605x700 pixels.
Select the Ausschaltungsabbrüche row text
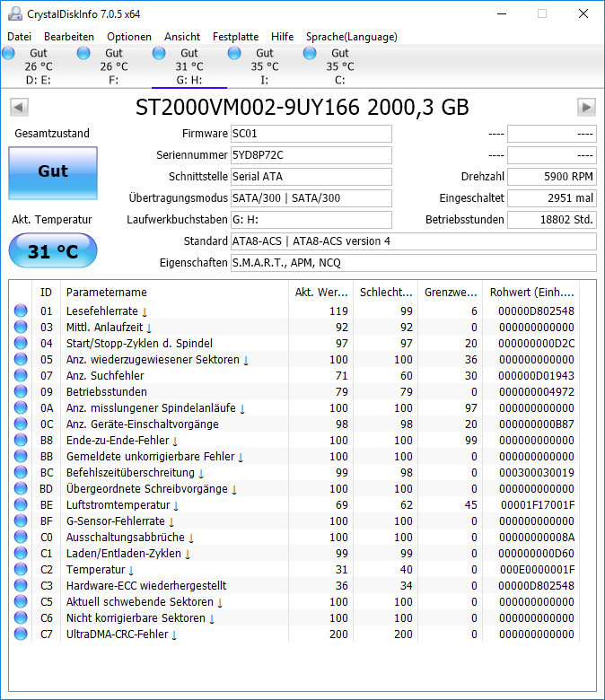point(126,537)
